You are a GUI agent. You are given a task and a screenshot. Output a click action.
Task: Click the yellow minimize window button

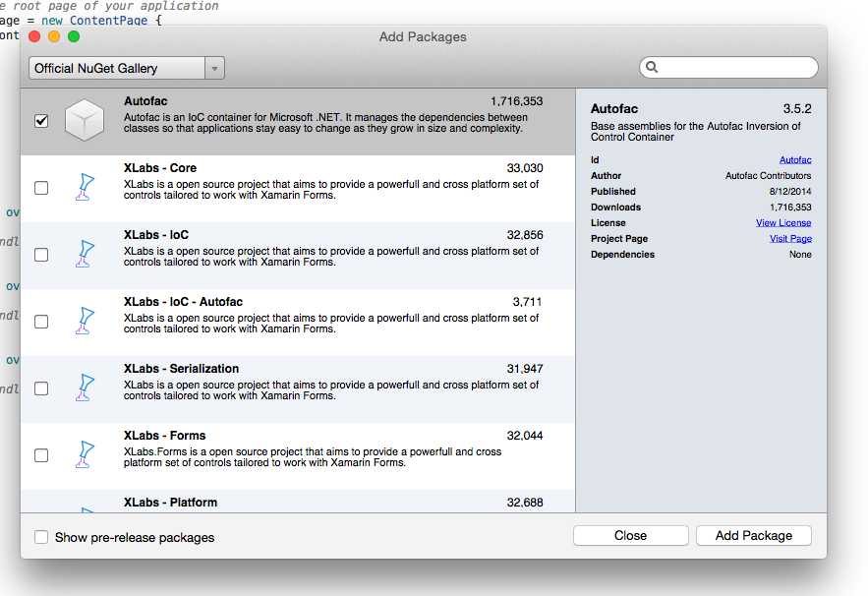[x=54, y=36]
